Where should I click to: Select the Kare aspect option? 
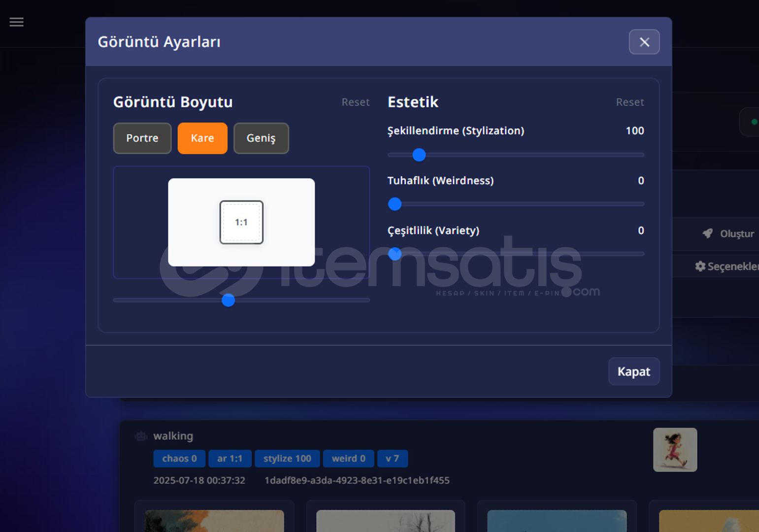(x=202, y=138)
